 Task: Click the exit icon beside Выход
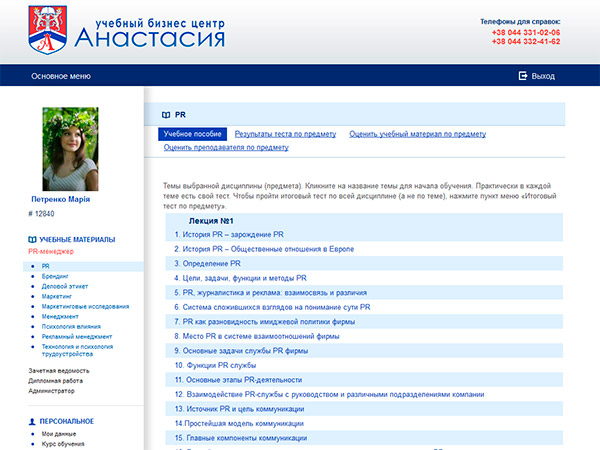[x=522, y=76]
